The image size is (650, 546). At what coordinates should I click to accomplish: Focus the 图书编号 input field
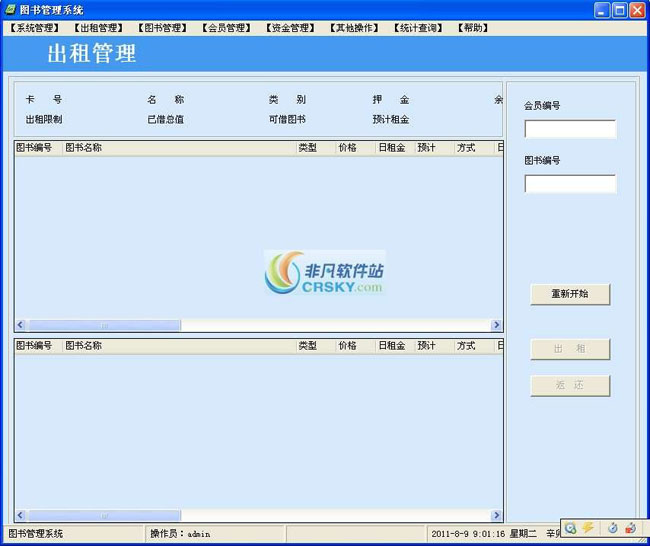click(570, 184)
